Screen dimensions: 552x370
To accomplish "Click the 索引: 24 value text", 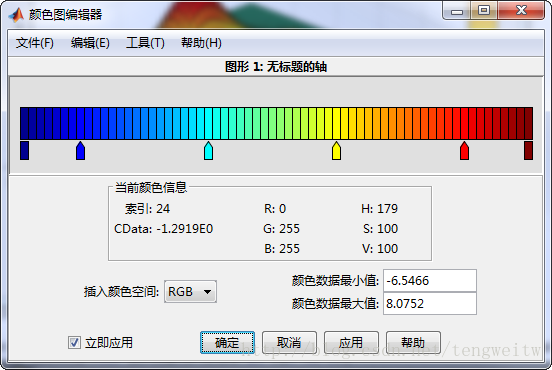I will [147, 209].
